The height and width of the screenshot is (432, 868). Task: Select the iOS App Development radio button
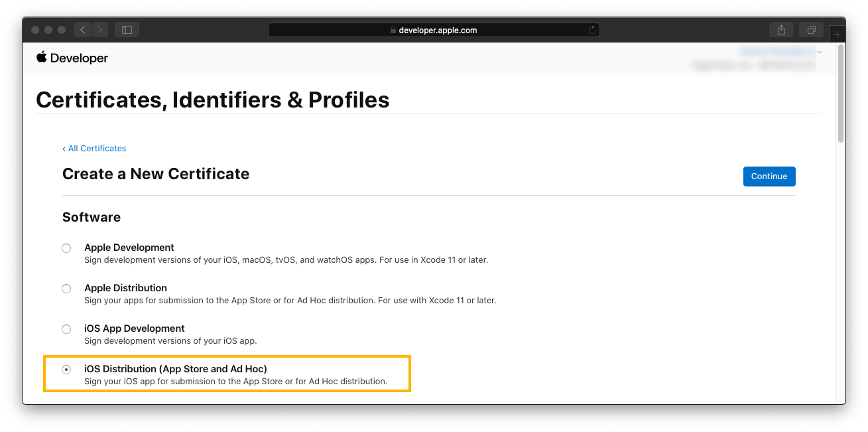point(66,329)
